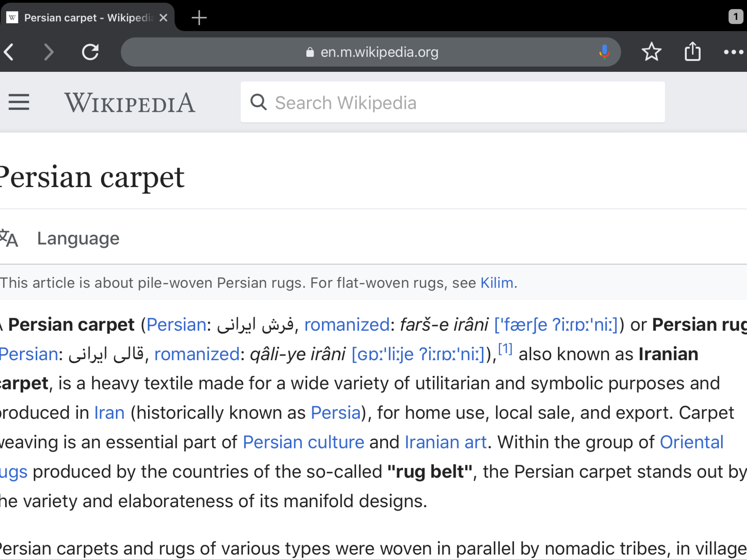Screen dimensions: 747x560
Task: Focus the Search Wikipedia field
Action: (453, 102)
